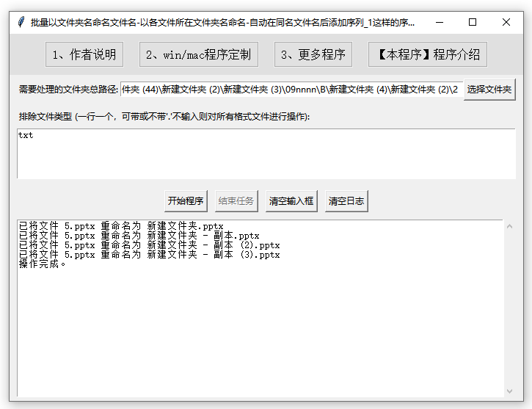Click the 需要处理的文件夹总路径 label
This screenshot has height=409, width=532.
point(68,90)
